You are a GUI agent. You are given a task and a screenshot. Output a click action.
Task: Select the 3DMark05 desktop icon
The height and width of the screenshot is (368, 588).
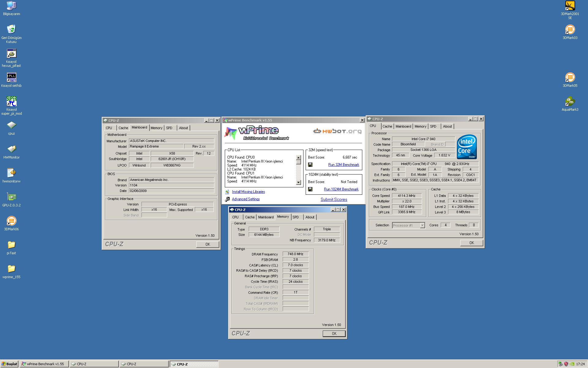(x=570, y=77)
